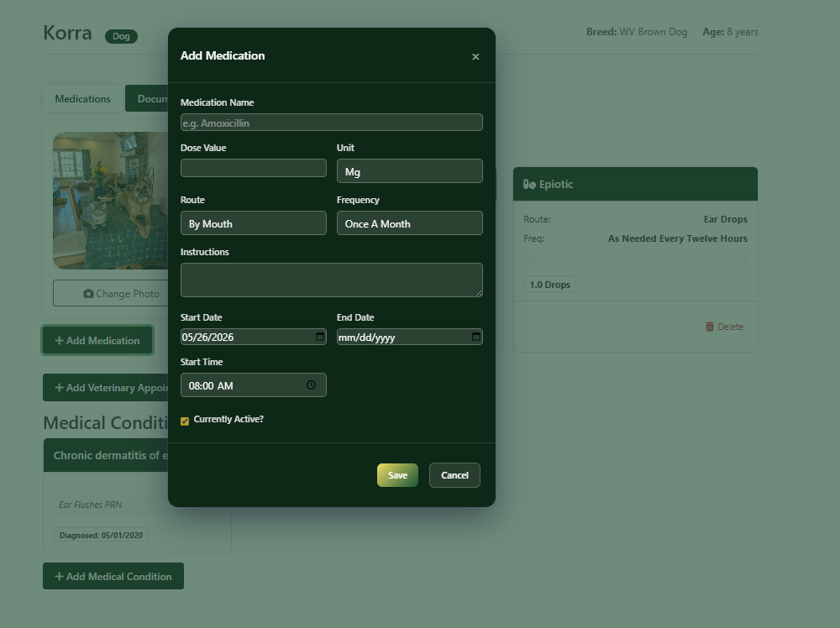This screenshot has height=628, width=840.
Task: Click the Change Photo button
Action: click(x=111, y=293)
